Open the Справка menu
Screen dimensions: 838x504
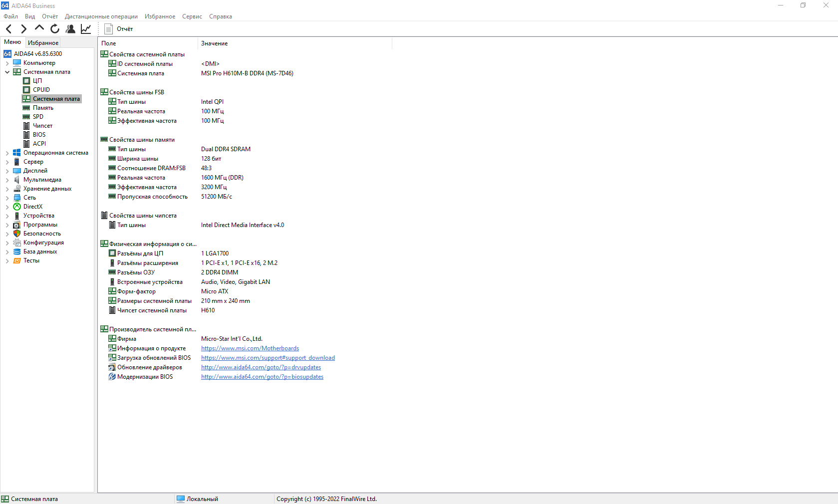point(221,16)
